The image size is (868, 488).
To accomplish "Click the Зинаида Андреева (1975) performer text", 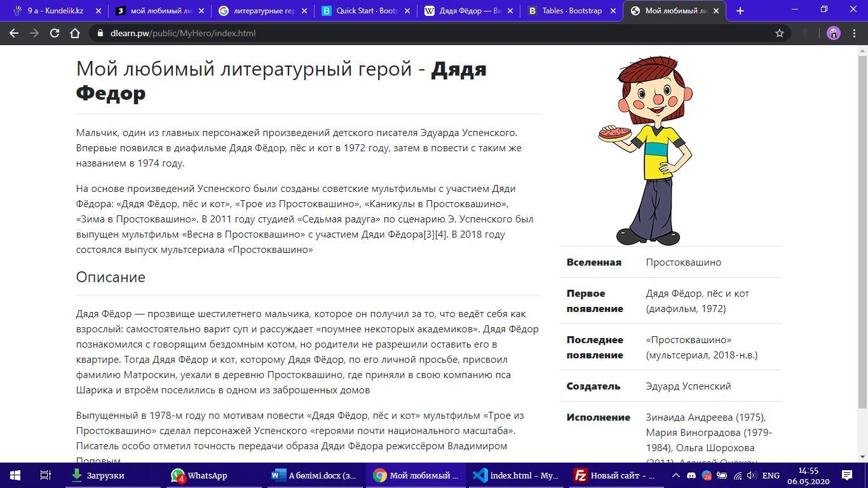I will [x=706, y=417].
